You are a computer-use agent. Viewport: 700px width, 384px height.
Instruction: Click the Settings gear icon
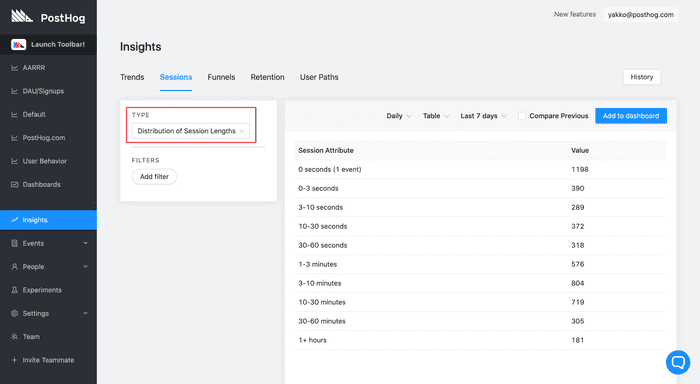14,313
